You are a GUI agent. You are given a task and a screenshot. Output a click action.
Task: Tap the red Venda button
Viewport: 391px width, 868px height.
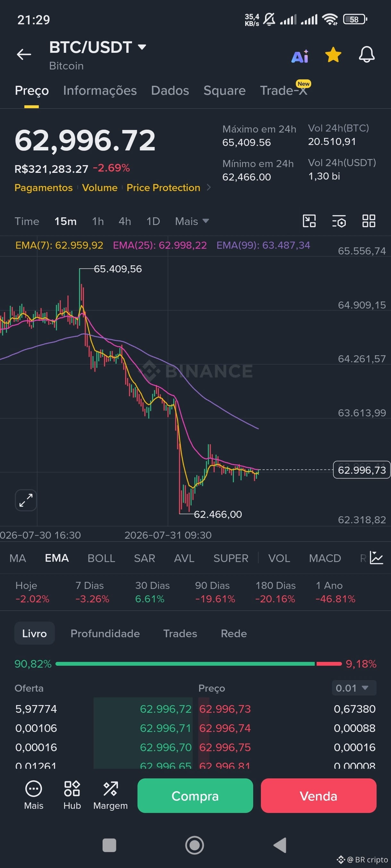pos(319,796)
